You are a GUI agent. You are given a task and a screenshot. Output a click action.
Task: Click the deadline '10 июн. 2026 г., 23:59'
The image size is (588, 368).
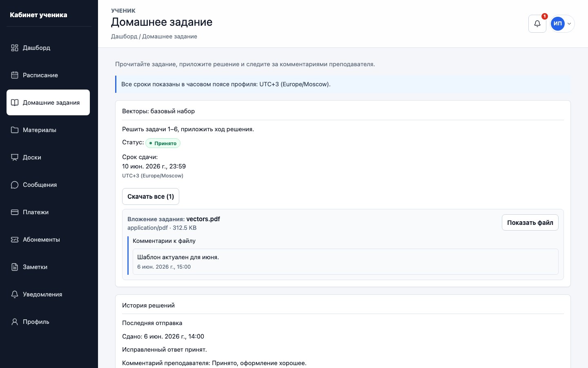tap(154, 166)
